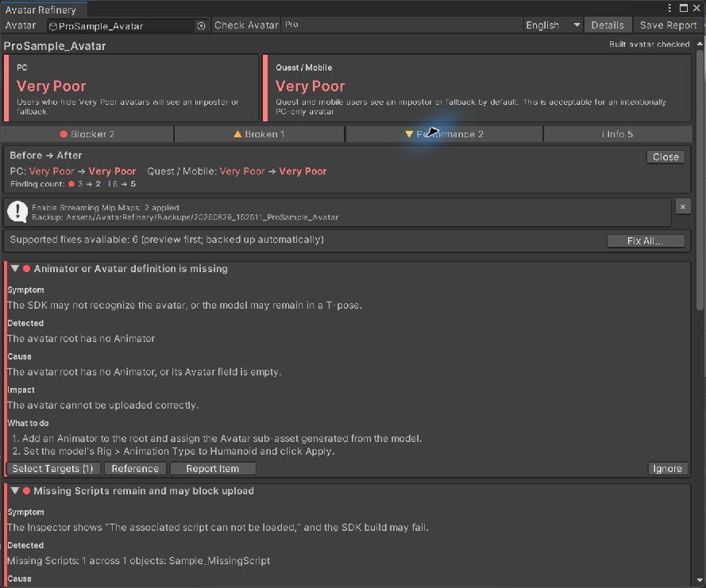Open the Avatar Refinery window options menu
The height and width of the screenshot is (588, 706).
[x=669, y=8]
